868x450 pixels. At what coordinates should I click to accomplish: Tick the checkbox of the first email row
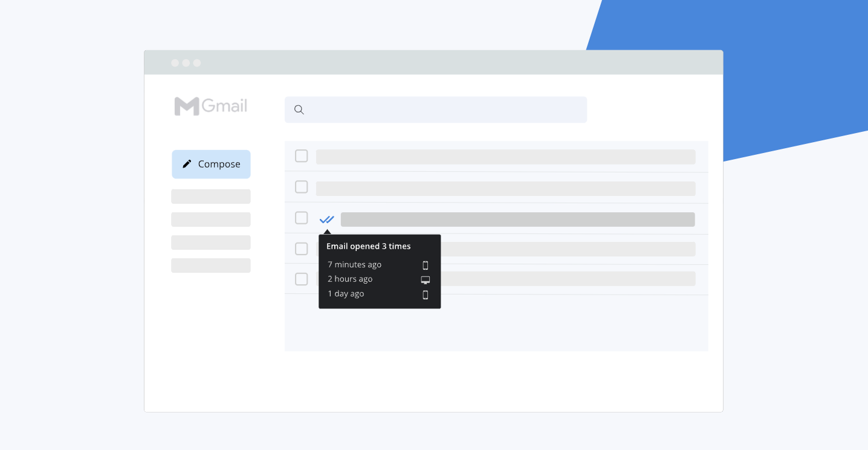tap(301, 156)
